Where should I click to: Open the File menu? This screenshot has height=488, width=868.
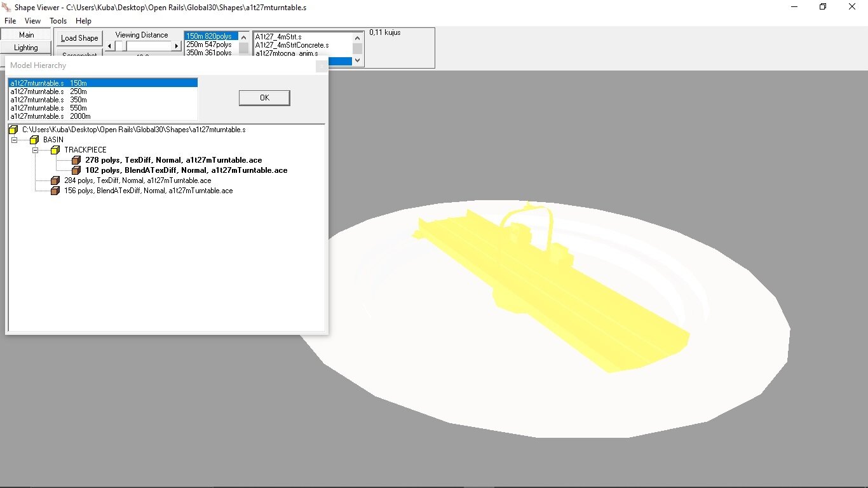click(10, 21)
